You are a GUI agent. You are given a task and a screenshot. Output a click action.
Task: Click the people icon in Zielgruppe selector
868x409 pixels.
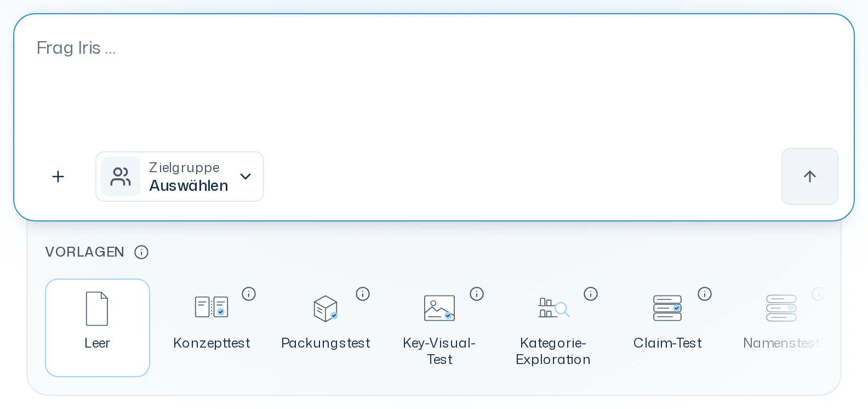pos(121,177)
